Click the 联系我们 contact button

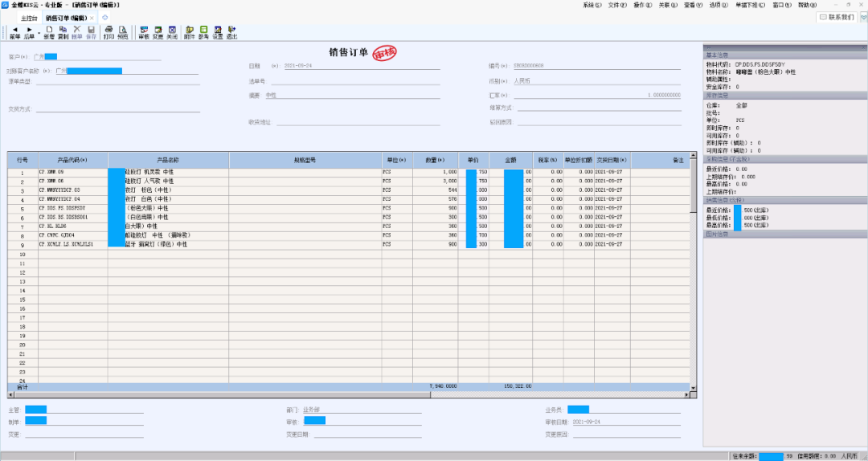837,18
